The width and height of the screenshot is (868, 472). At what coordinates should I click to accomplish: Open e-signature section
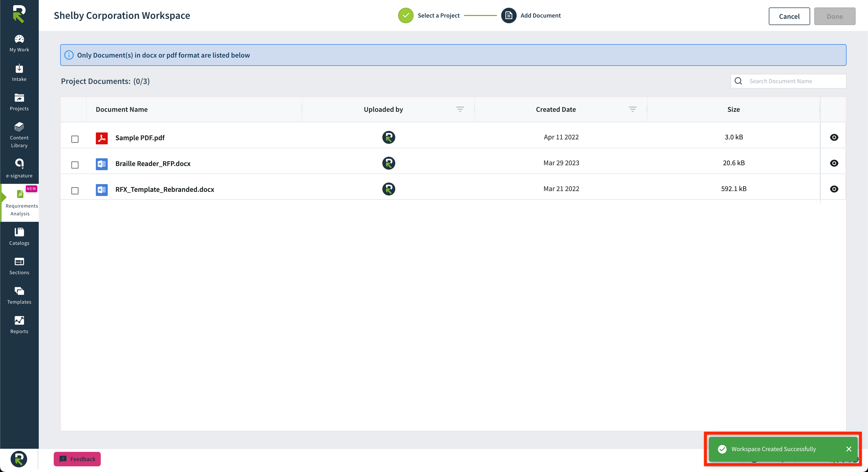[x=19, y=168]
